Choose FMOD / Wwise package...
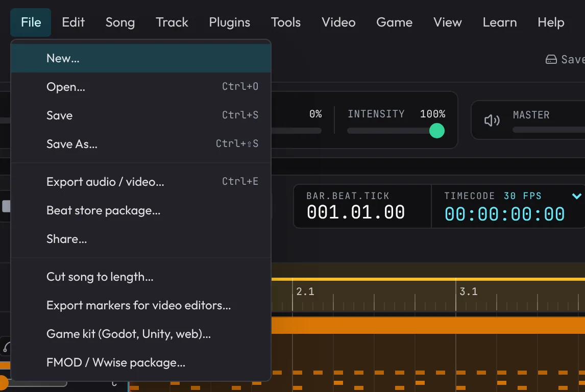This screenshot has height=392, width=585. pyautogui.click(x=141, y=362)
